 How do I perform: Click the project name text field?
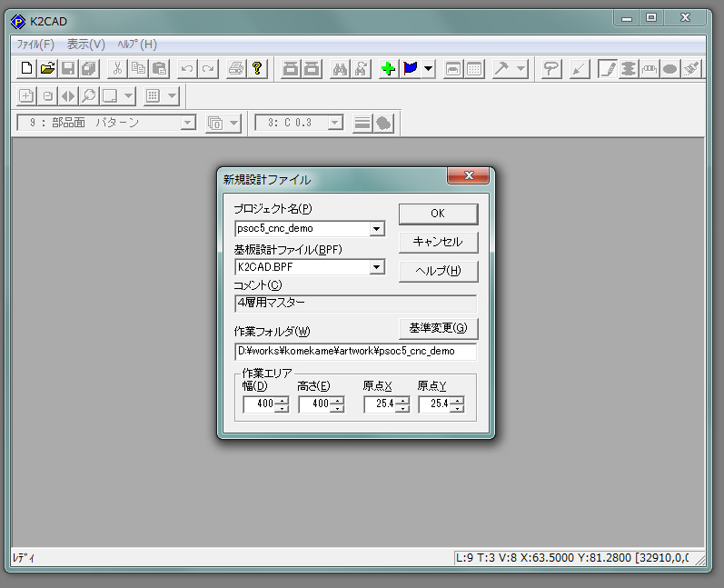click(302, 229)
